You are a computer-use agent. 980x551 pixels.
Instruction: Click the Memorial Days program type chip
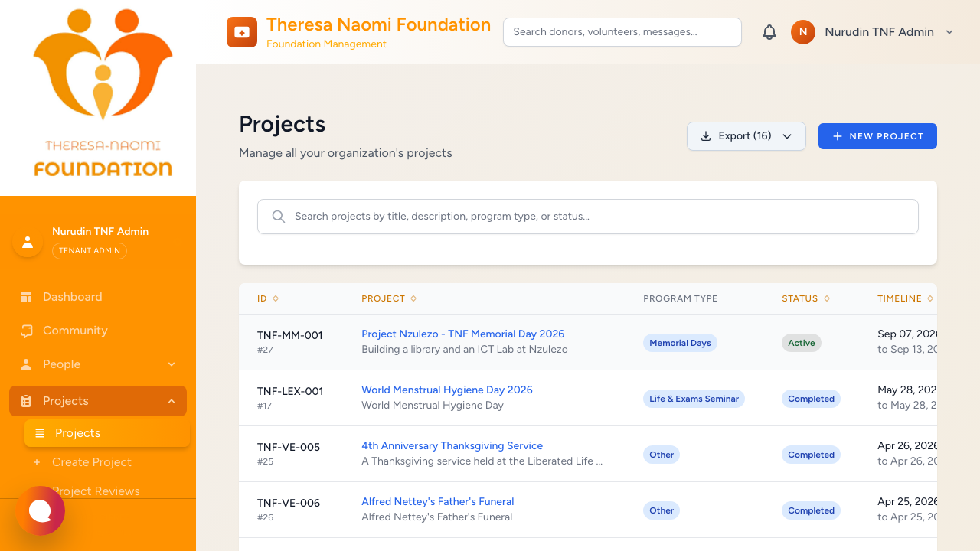tap(680, 343)
